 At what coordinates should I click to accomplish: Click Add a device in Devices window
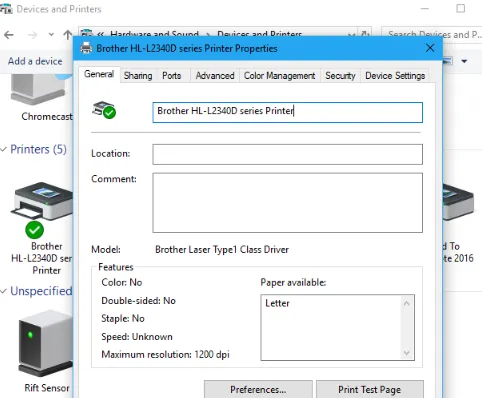pyautogui.click(x=35, y=61)
